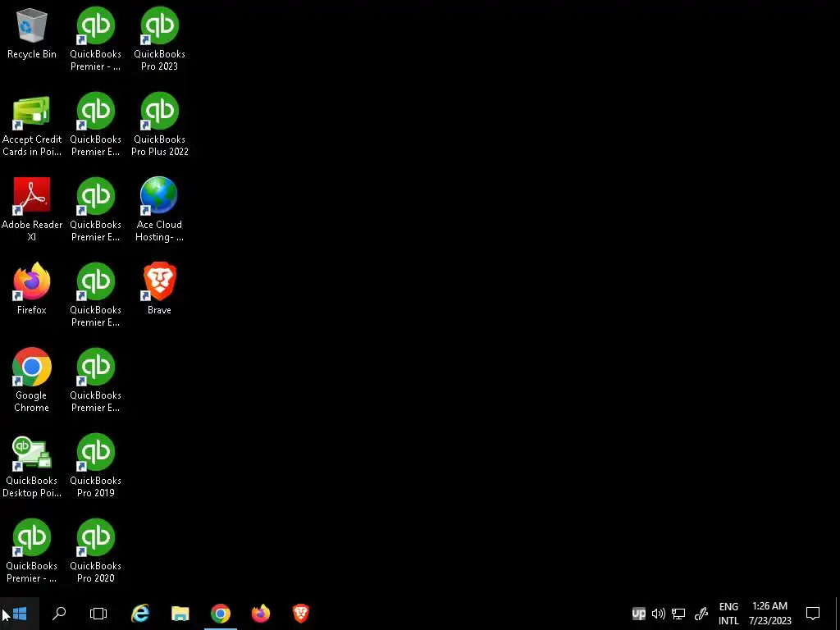Select the Firefox desktop shortcut
The image size is (840, 630).
click(32, 288)
